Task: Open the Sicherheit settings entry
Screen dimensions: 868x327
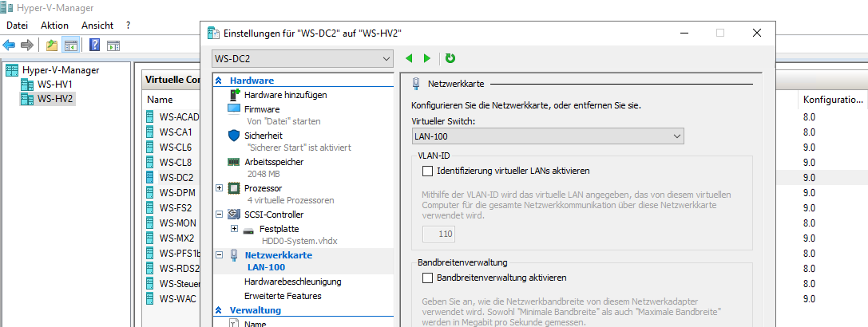Action: (264, 135)
